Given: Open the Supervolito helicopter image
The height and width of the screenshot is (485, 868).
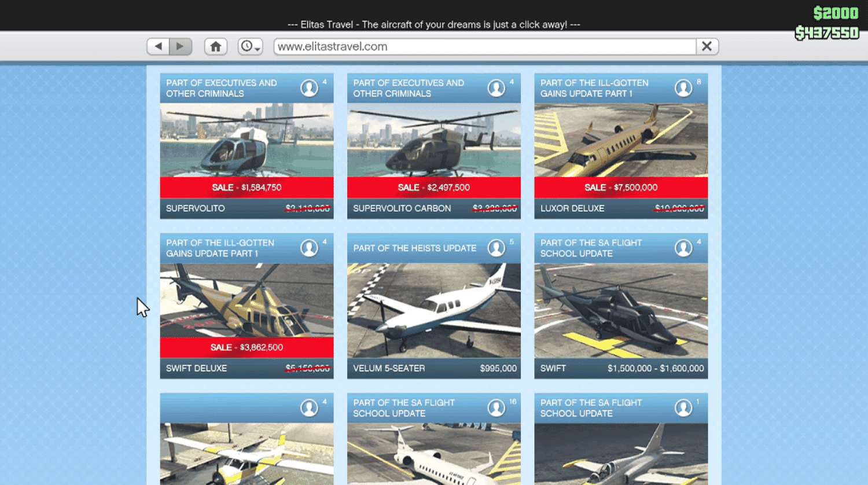Looking at the screenshot, I should coord(247,140).
